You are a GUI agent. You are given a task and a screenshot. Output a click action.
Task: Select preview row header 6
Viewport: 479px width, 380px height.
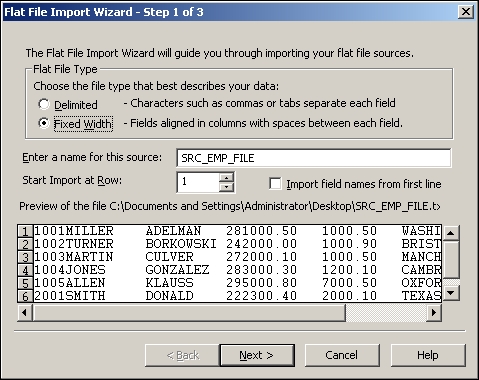coord(25,296)
